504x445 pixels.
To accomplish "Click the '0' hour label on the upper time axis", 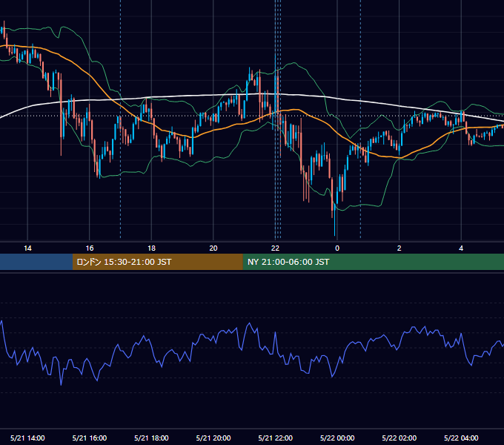I will pyautogui.click(x=337, y=248).
